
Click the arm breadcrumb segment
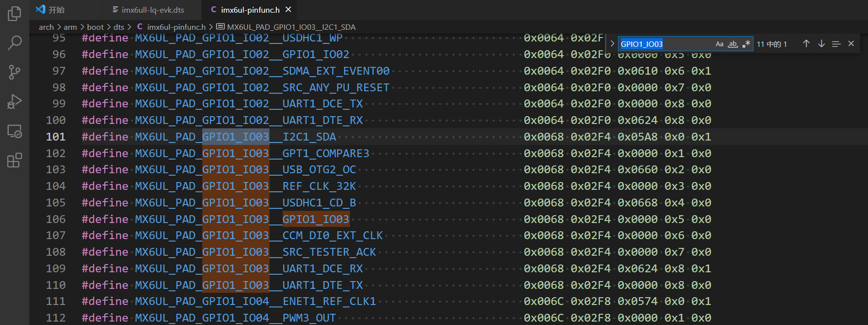[x=70, y=27]
